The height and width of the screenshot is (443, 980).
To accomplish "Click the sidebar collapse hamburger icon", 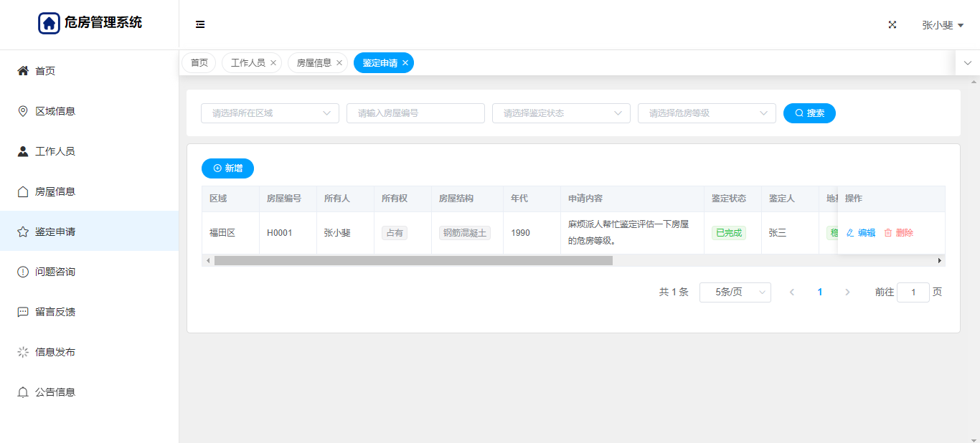I will coord(200,24).
